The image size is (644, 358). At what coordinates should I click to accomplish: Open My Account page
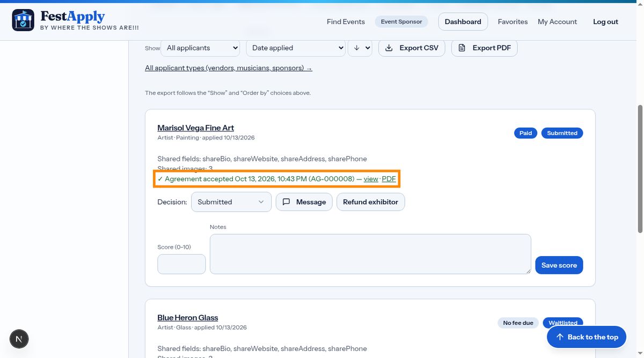557,21
